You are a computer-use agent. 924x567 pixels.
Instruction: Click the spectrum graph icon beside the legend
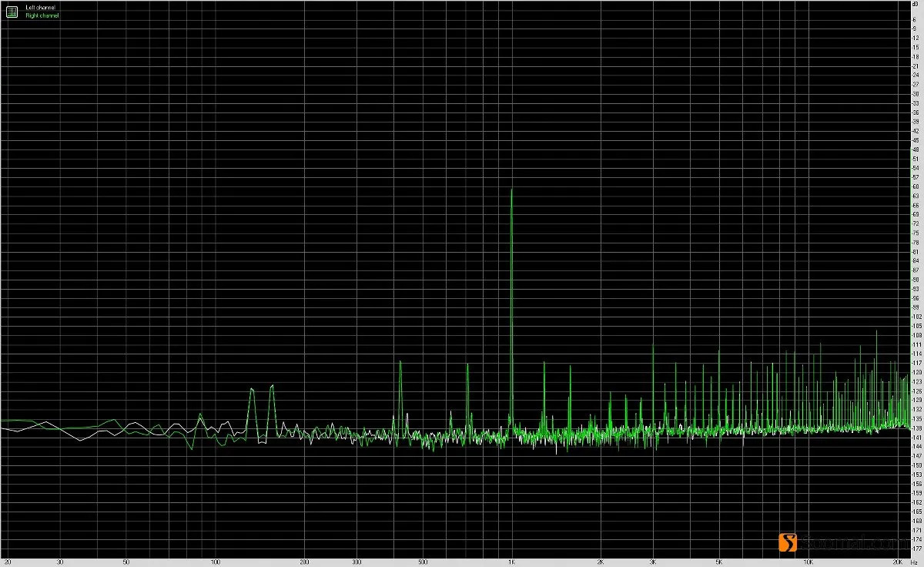coord(12,11)
